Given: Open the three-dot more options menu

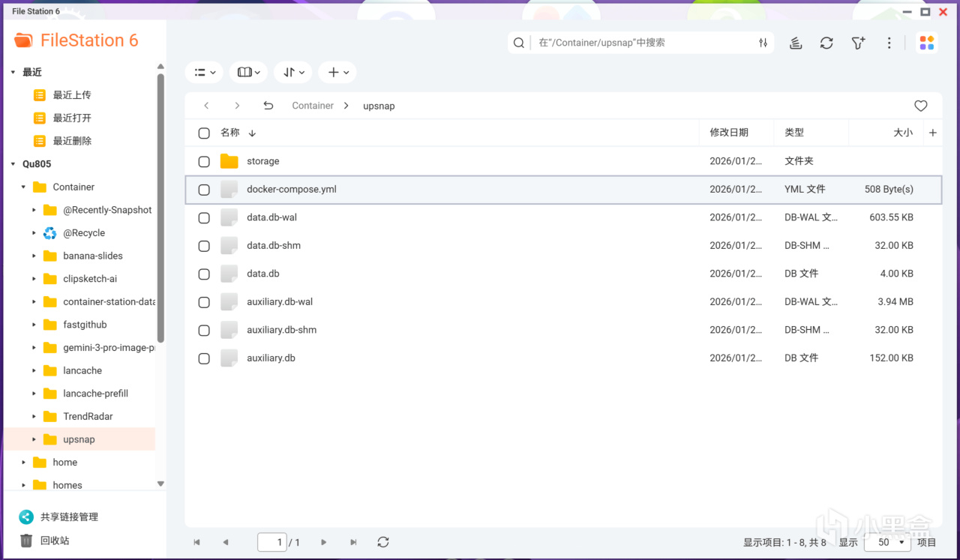Looking at the screenshot, I should (x=889, y=43).
